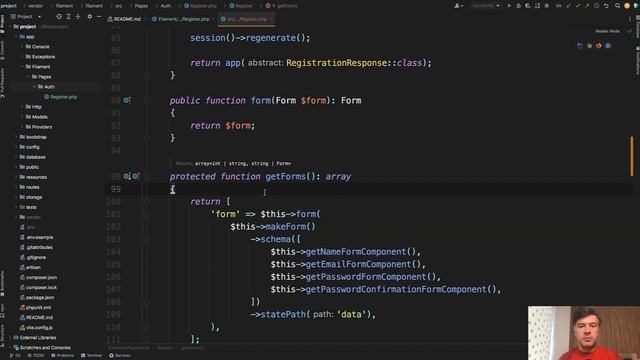Open the artisan file

coord(30,267)
